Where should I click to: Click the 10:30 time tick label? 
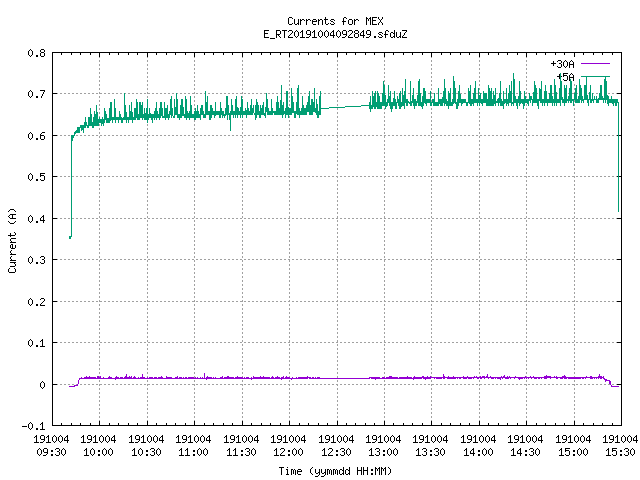[146, 452]
